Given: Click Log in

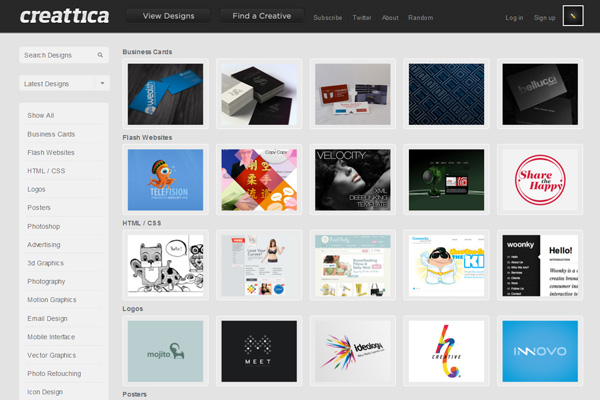Looking at the screenshot, I should (514, 18).
